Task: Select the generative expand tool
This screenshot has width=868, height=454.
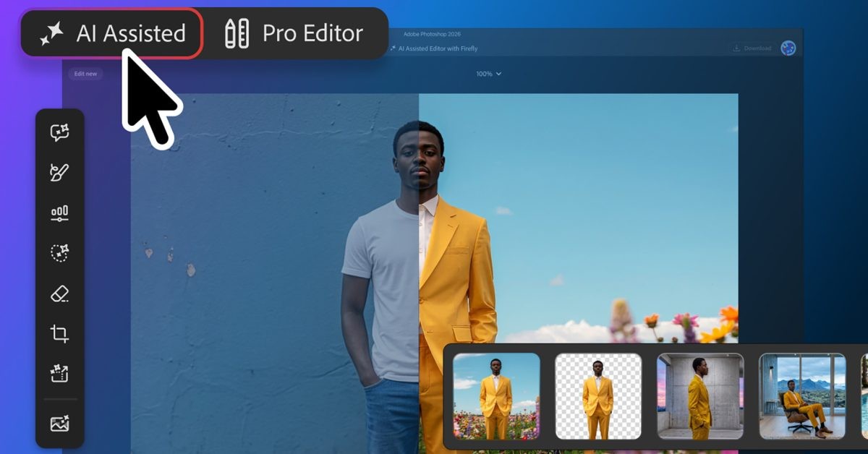Action: (59, 373)
